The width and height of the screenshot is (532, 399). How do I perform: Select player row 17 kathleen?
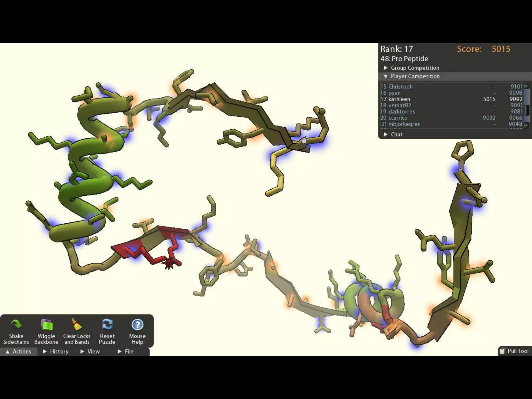(x=451, y=99)
